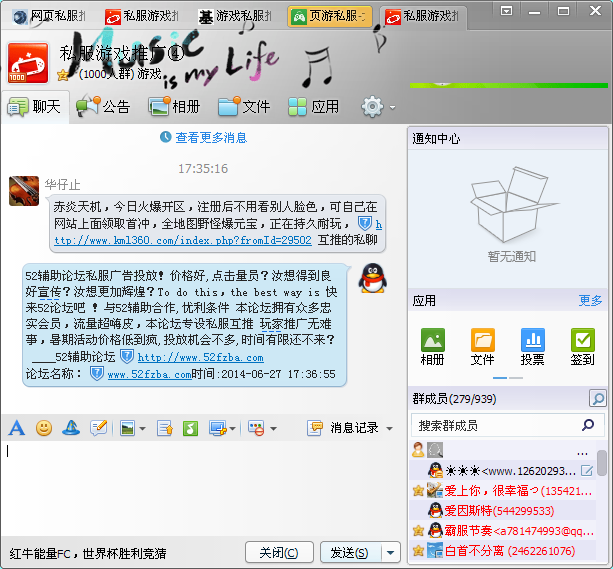Expand the send picture dropdown arrow

point(142,429)
